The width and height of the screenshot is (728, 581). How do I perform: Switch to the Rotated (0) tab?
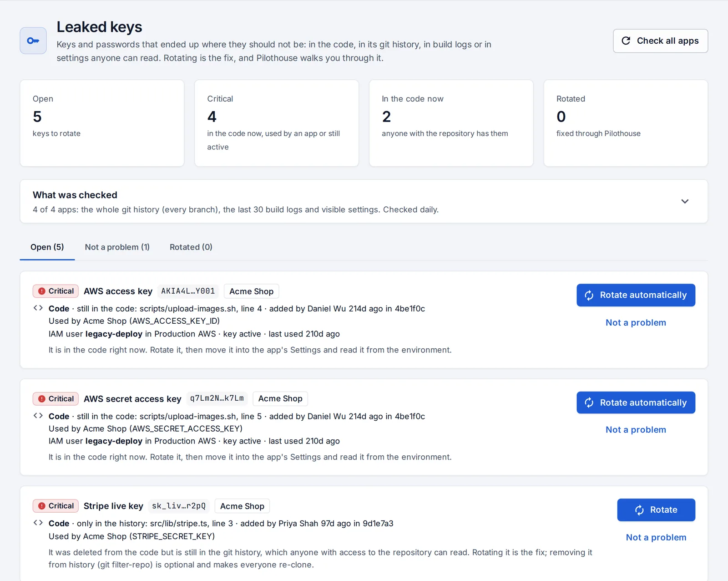click(191, 247)
